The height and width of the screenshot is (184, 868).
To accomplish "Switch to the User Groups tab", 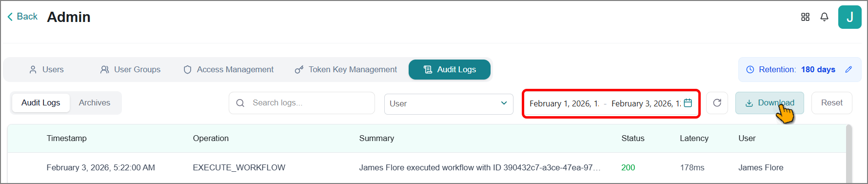I will point(130,69).
